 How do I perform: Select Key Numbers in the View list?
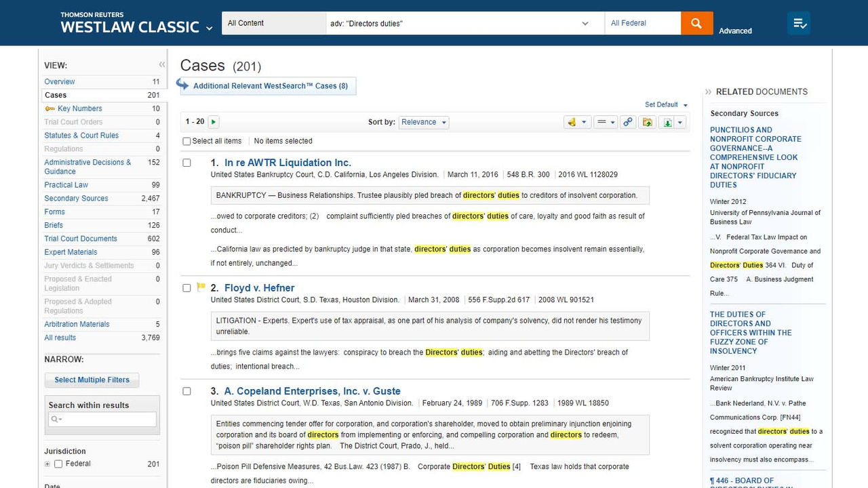click(79, 108)
